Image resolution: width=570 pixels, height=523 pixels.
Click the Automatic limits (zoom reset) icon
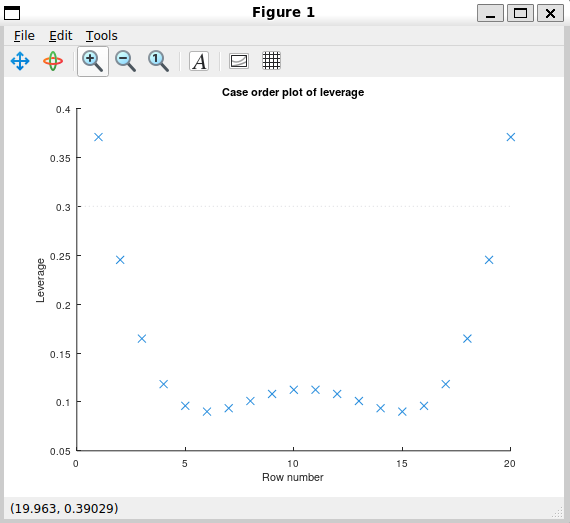tap(158, 61)
